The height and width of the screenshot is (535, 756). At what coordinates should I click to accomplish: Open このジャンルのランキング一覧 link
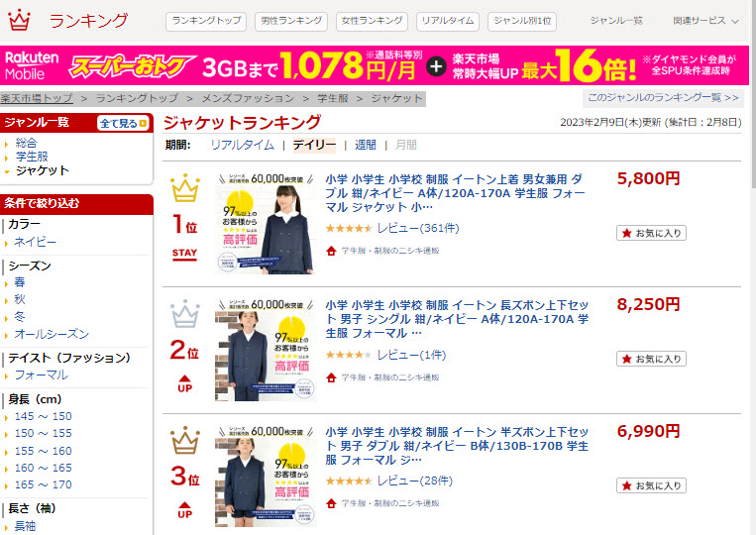(663, 98)
